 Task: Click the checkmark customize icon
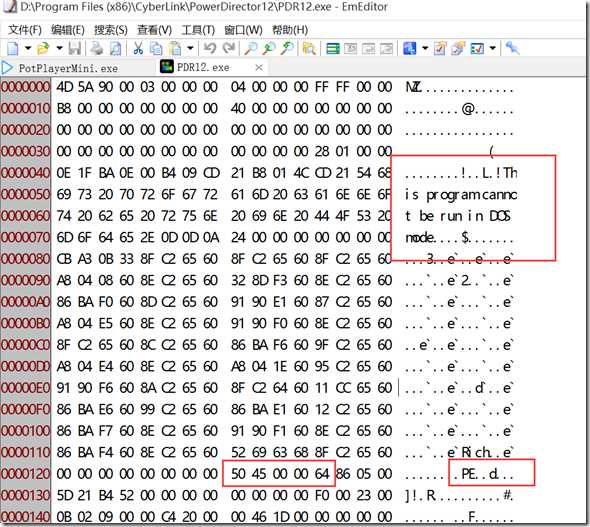click(x=477, y=48)
